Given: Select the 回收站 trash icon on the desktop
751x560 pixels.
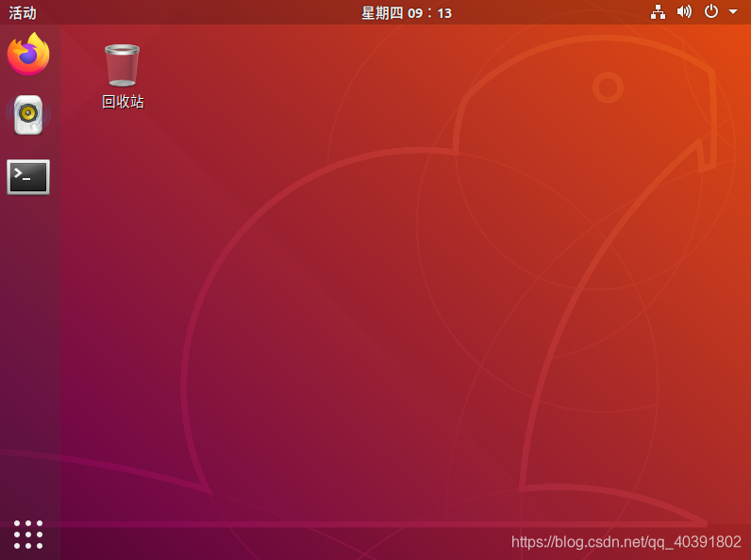Looking at the screenshot, I should [x=123, y=76].
